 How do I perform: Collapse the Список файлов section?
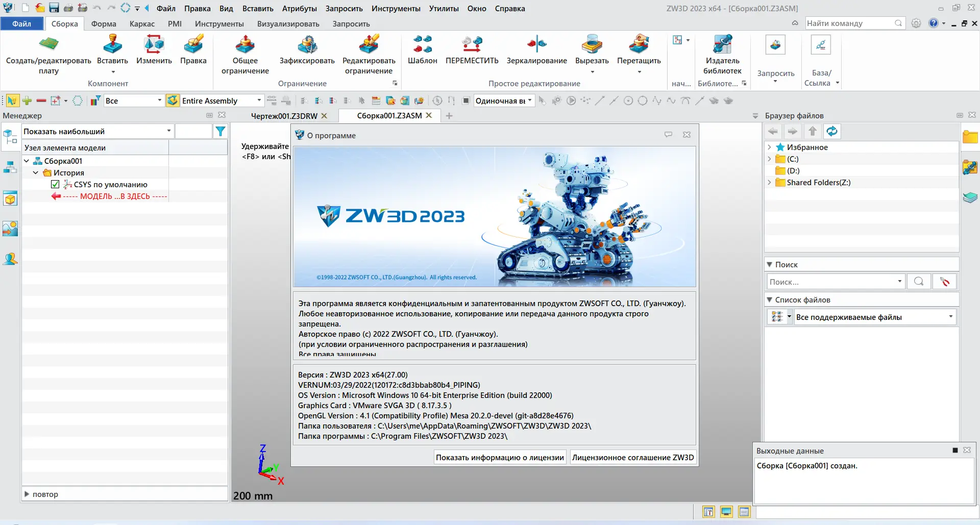tap(770, 299)
